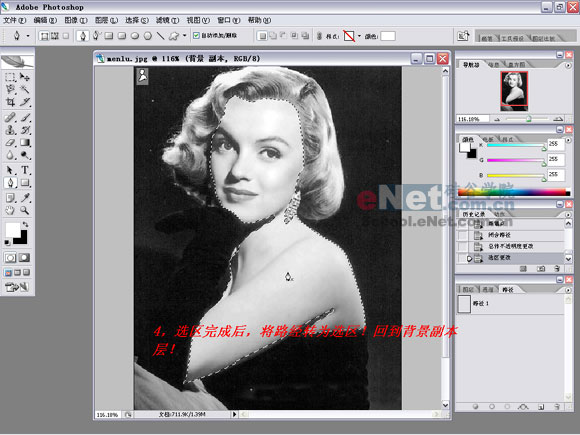Select the Magic Wand tool
Viewport: 580px width, 435px height.
point(25,90)
